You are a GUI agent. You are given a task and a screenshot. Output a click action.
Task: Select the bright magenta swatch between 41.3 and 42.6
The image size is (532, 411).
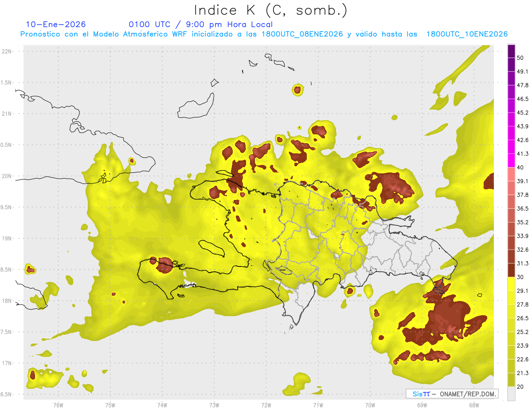click(512, 147)
